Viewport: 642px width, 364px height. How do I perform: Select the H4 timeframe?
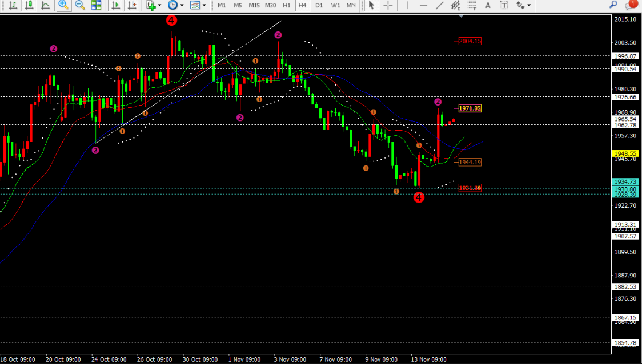(x=302, y=5)
